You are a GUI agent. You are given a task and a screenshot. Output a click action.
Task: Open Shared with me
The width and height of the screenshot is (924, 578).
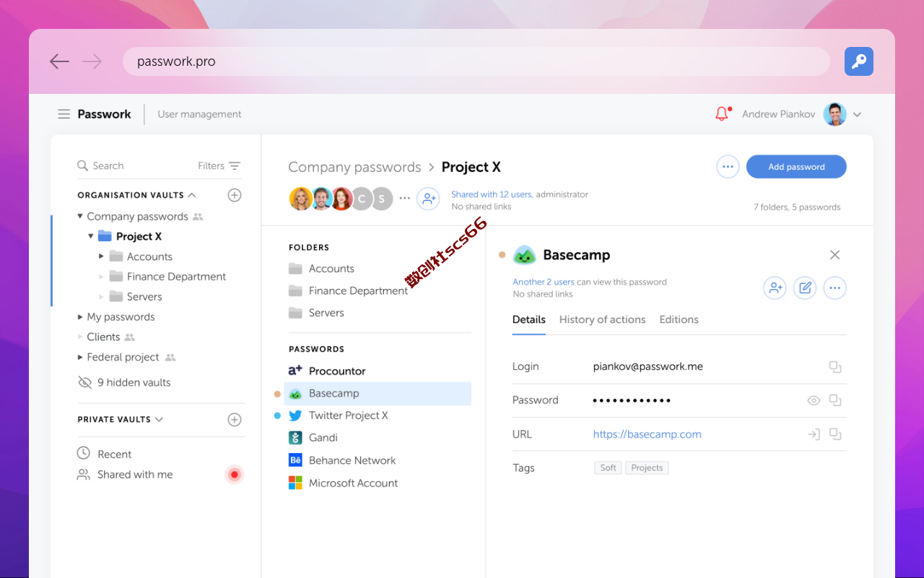(x=125, y=475)
